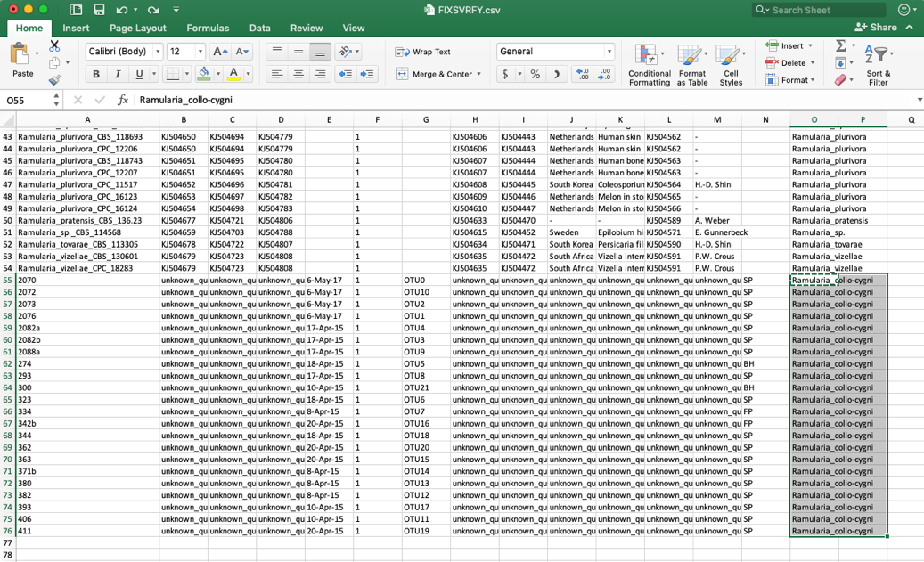Screen dimensions: 924x562
Task: Align text left
Action: coord(277,74)
